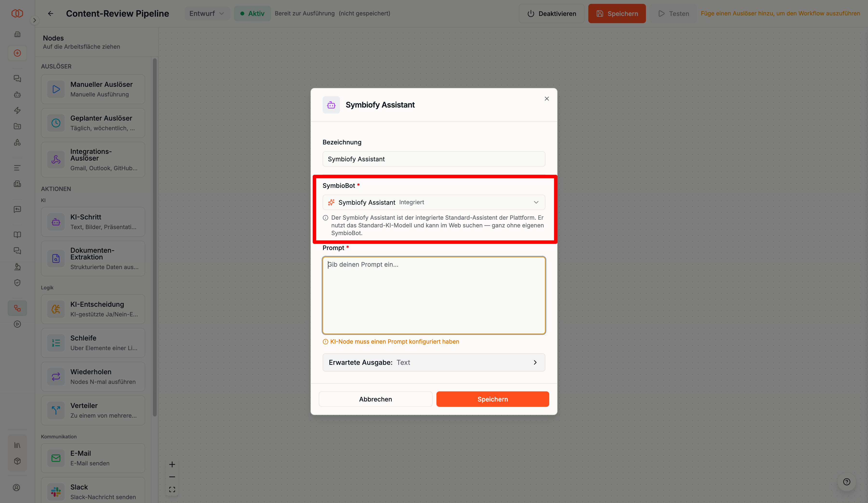Expand the Erwartete Ausgabe row
Viewport: 868px width, 503px height.
point(434,362)
